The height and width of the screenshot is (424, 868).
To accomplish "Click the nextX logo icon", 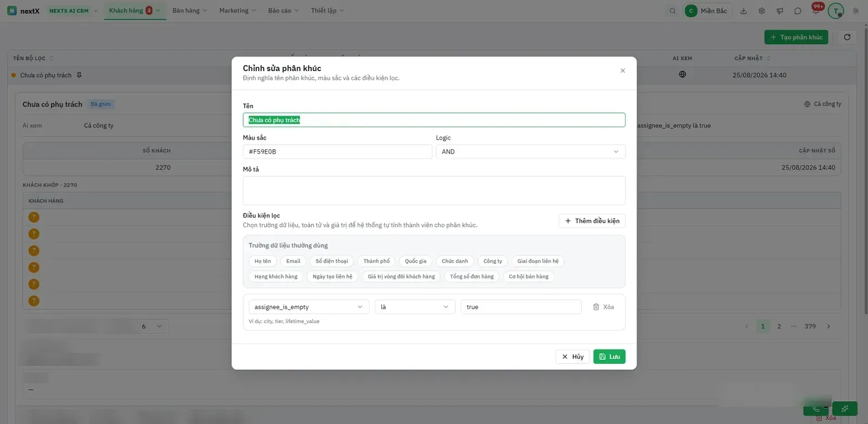I will pos(12,11).
